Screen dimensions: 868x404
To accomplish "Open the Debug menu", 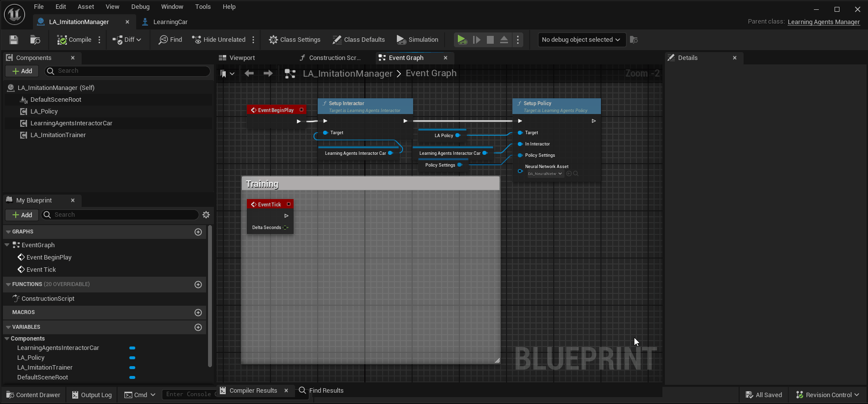I will [140, 6].
